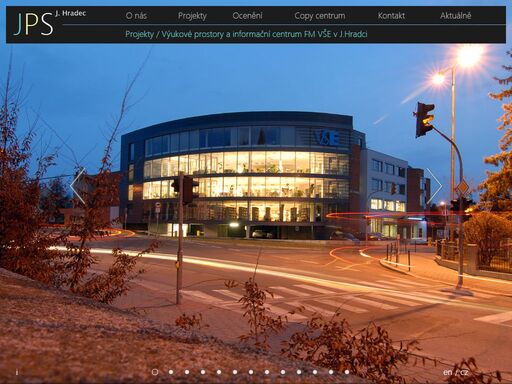This screenshot has height=384, width=512.
Task: Show previous slide with left arrow
Action: [78, 186]
